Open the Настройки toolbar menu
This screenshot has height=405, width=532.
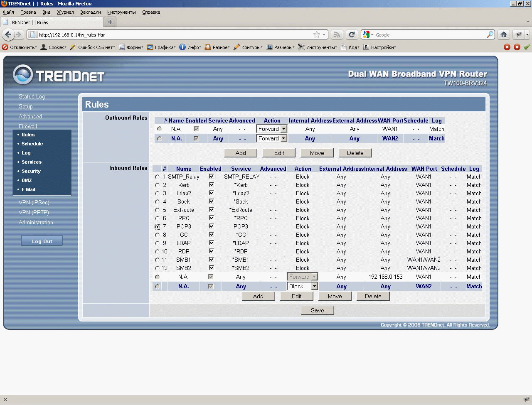(x=379, y=47)
